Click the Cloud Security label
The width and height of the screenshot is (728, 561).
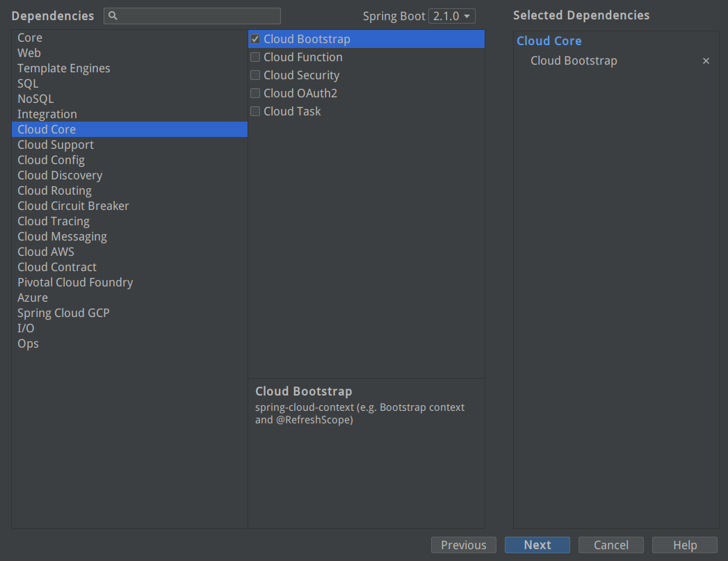301,75
